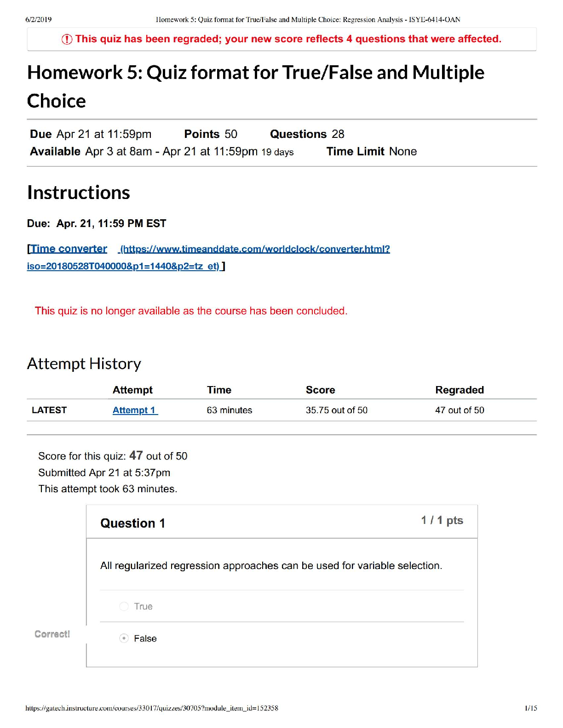This screenshot has width=563, height=728.
Task: Click the Time column header
Action: 219,390
